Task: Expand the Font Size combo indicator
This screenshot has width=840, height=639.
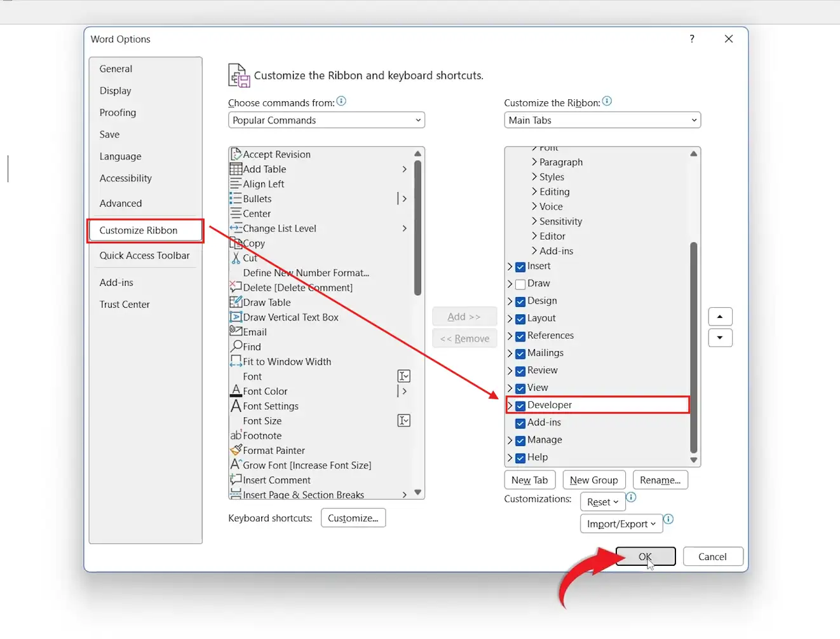Action: click(404, 421)
